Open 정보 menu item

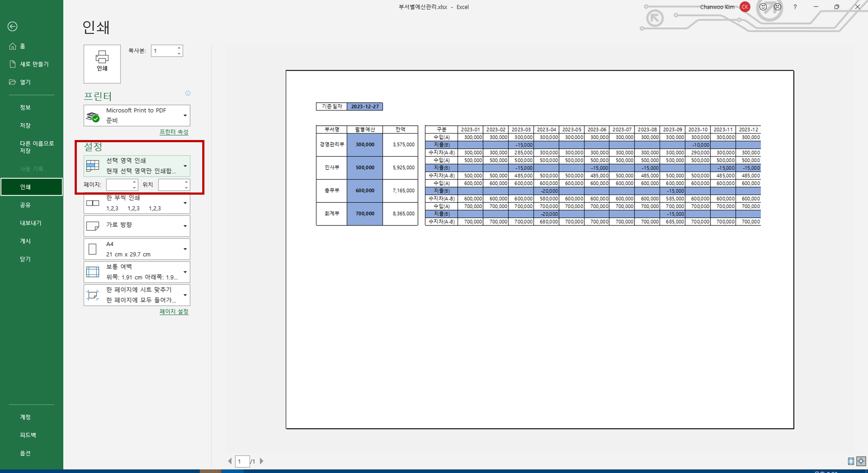click(25, 107)
